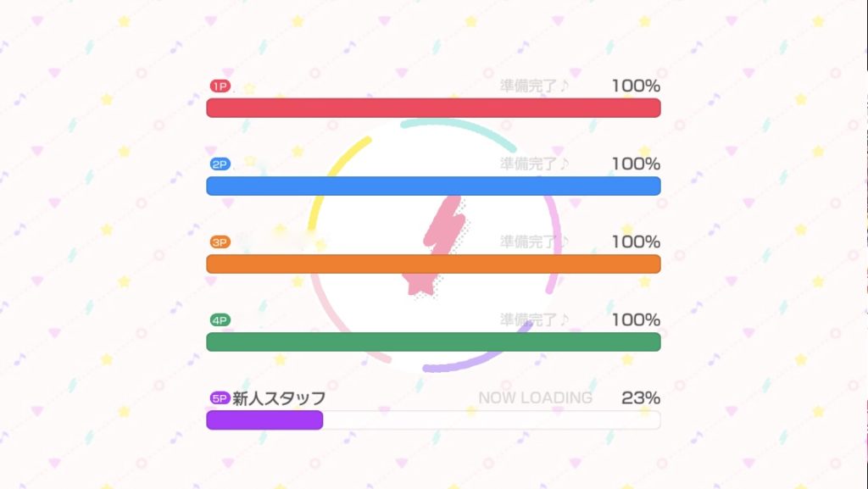Click the purple 5P loading bar fill
Viewport: 868px width, 489px height.
tap(264, 420)
